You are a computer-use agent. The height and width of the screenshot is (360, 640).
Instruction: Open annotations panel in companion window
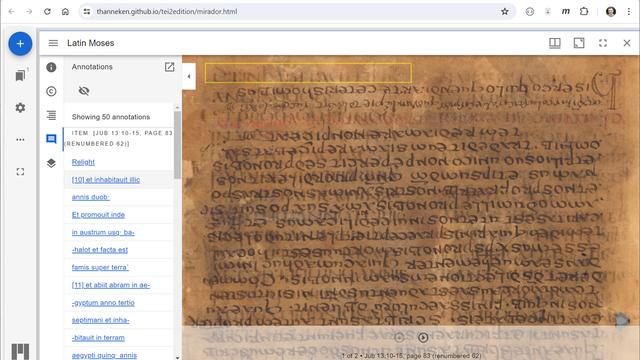169,67
